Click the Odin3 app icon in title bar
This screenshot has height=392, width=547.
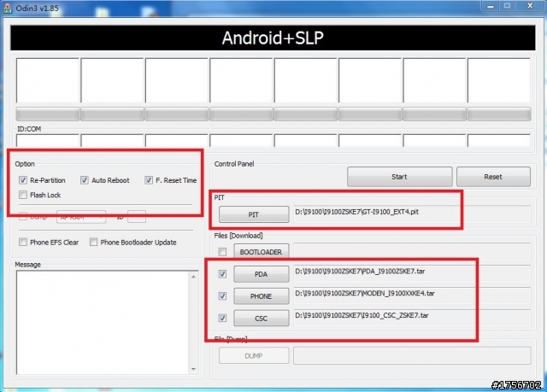click(x=7, y=9)
